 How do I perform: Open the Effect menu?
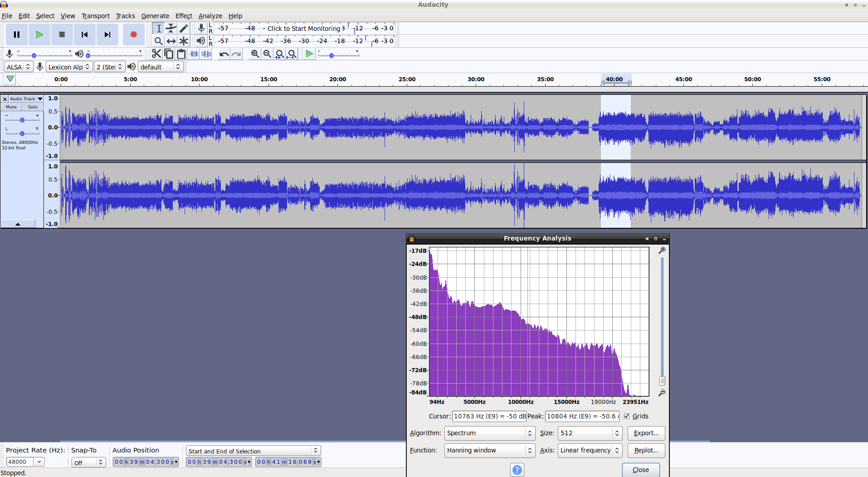tap(184, 16)
